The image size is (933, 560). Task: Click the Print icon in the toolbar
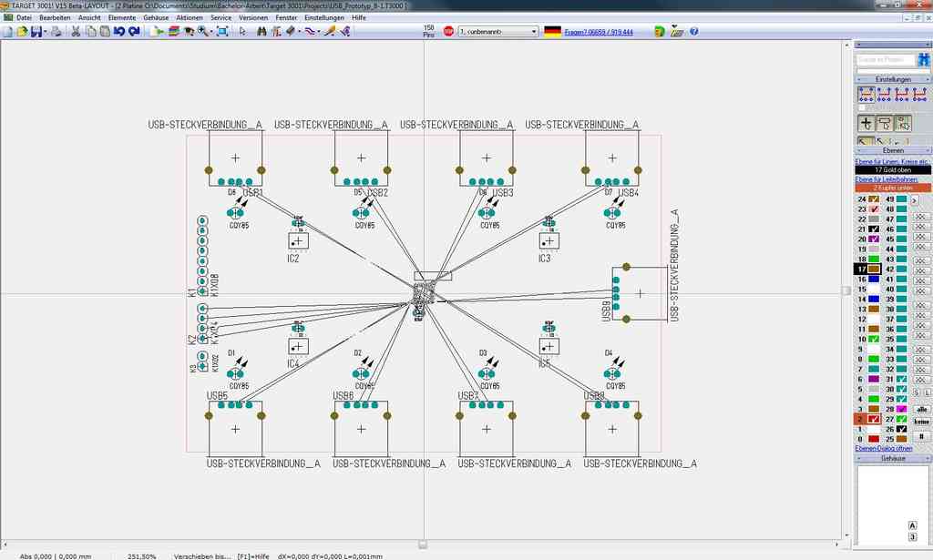click(x=56, y=32)
